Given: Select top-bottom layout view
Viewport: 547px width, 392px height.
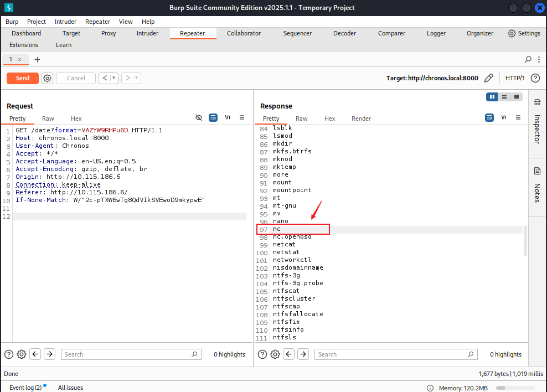Looking at the screenshot, I should tap(504, 96).
